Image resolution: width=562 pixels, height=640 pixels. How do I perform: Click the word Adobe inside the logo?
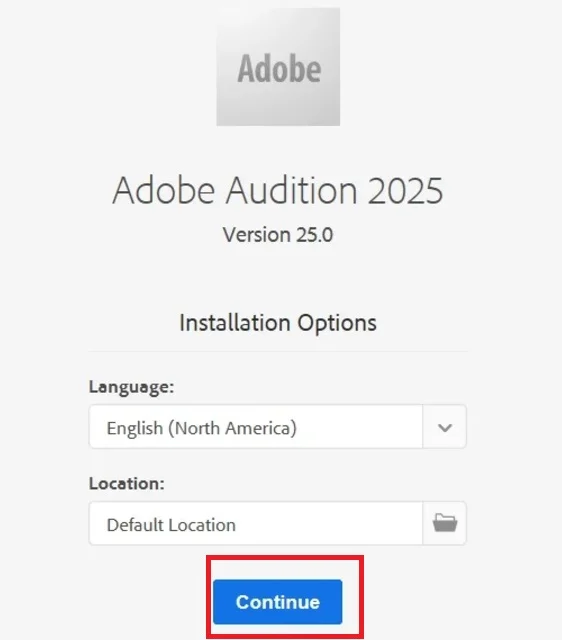point(279,69)
